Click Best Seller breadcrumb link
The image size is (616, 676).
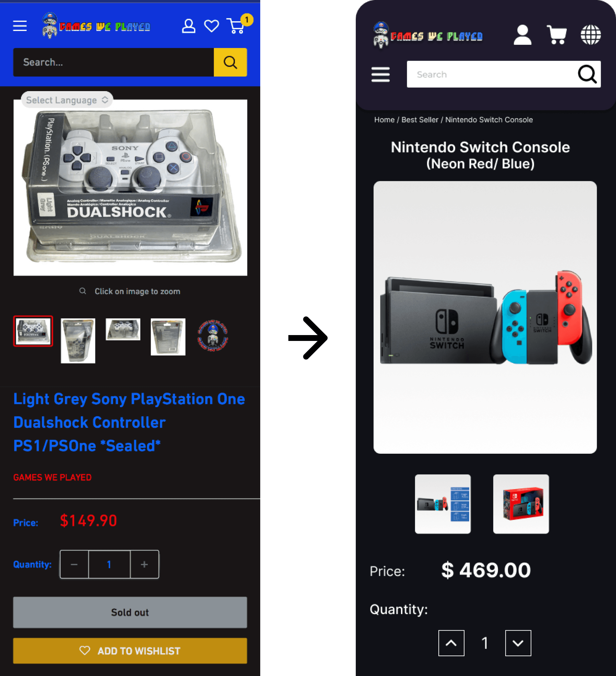420,120
